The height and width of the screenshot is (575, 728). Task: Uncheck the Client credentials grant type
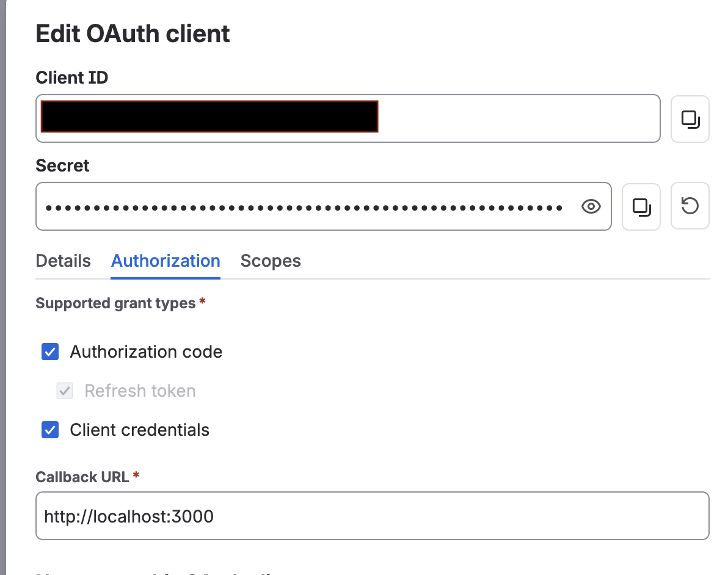point(50,430)
